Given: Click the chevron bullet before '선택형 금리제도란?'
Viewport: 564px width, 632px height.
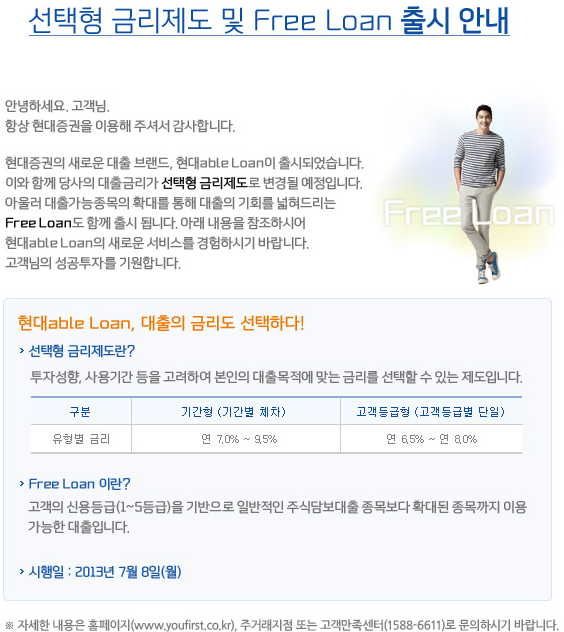Looking at the screenshot, I should [x=22, y=351].
